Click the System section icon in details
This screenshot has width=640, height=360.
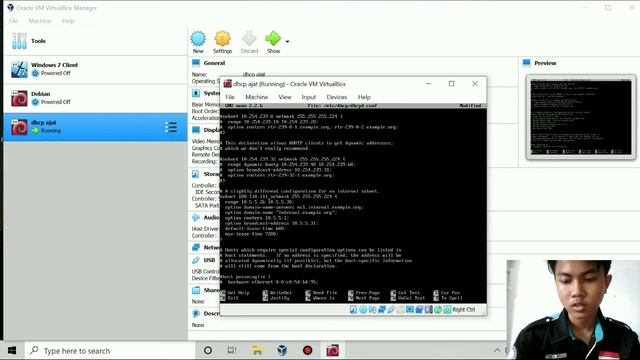click(196, 93)
